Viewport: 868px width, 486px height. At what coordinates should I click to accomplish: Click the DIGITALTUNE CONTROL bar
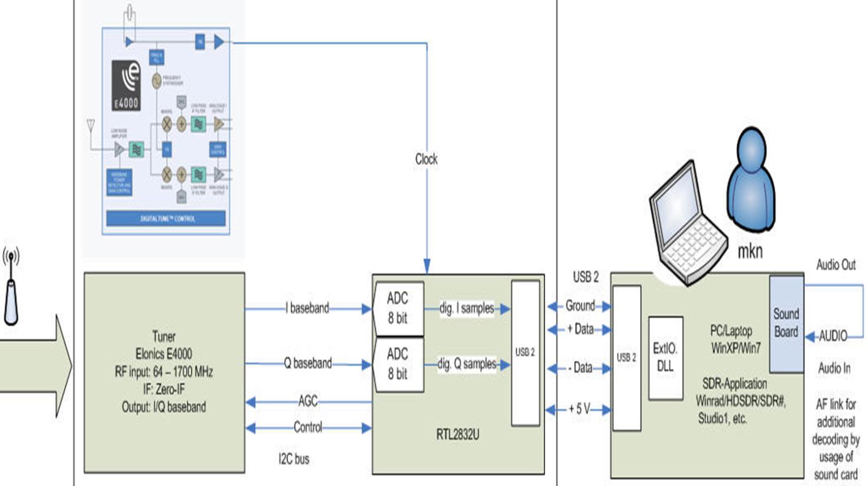tap(166, 219)
